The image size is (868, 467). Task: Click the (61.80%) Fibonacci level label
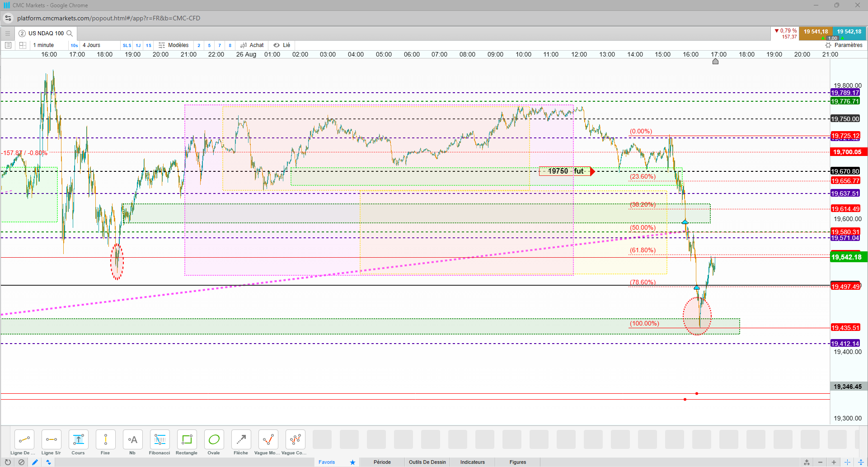point(643,250)
